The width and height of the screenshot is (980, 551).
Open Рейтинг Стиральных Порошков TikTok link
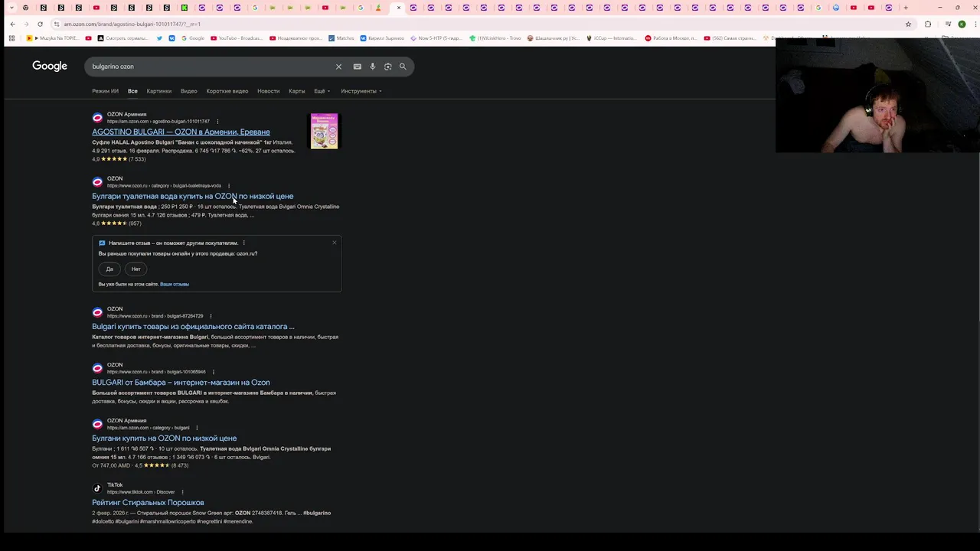148,502
